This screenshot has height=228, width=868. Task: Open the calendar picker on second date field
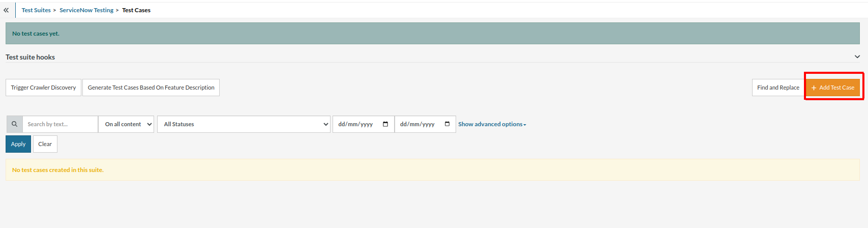447,124
